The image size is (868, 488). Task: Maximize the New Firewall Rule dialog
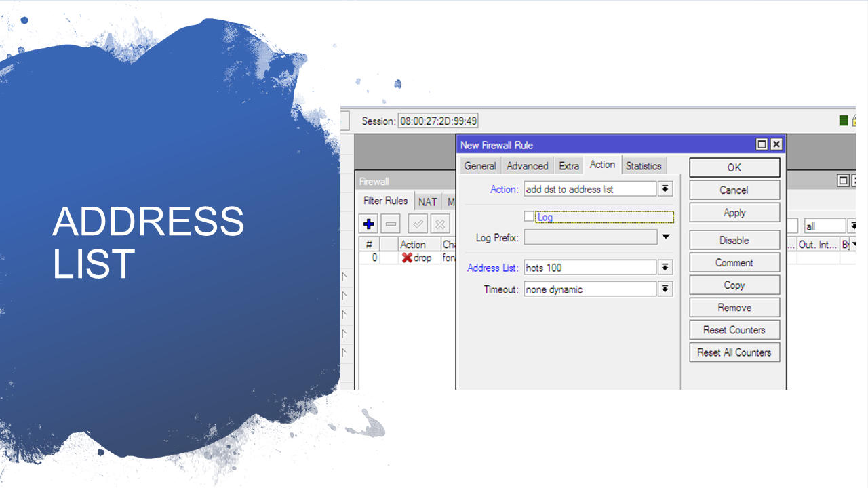762,144
